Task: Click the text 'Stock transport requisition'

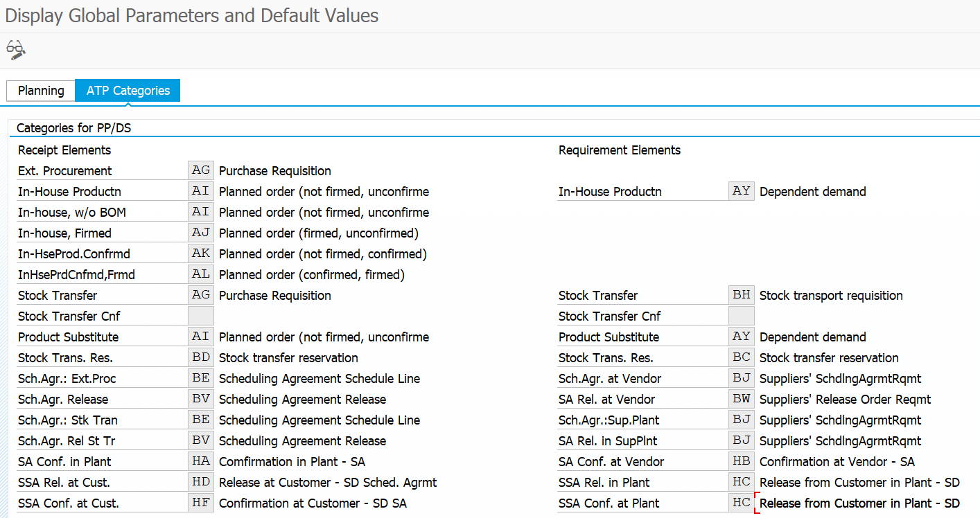Action: click(x=831, y=296)
